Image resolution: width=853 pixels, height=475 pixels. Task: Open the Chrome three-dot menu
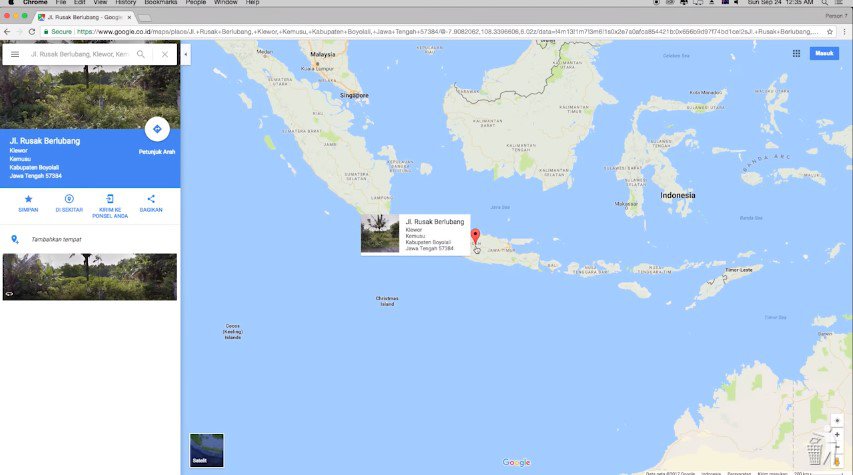[x=844, y=32]
